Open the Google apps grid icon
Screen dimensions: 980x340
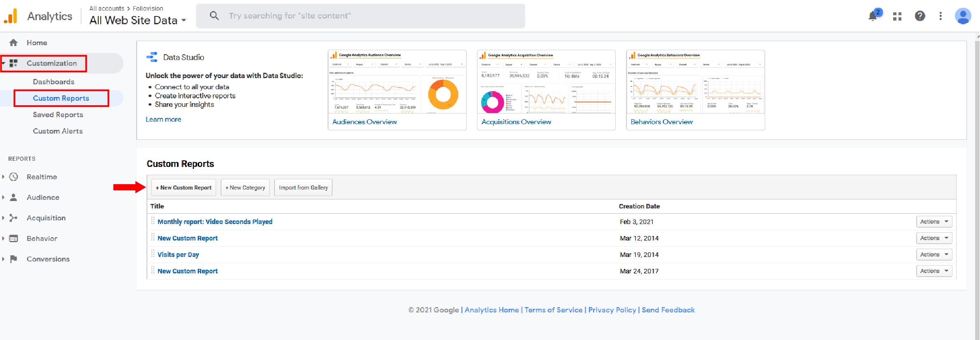click(897, 16)
